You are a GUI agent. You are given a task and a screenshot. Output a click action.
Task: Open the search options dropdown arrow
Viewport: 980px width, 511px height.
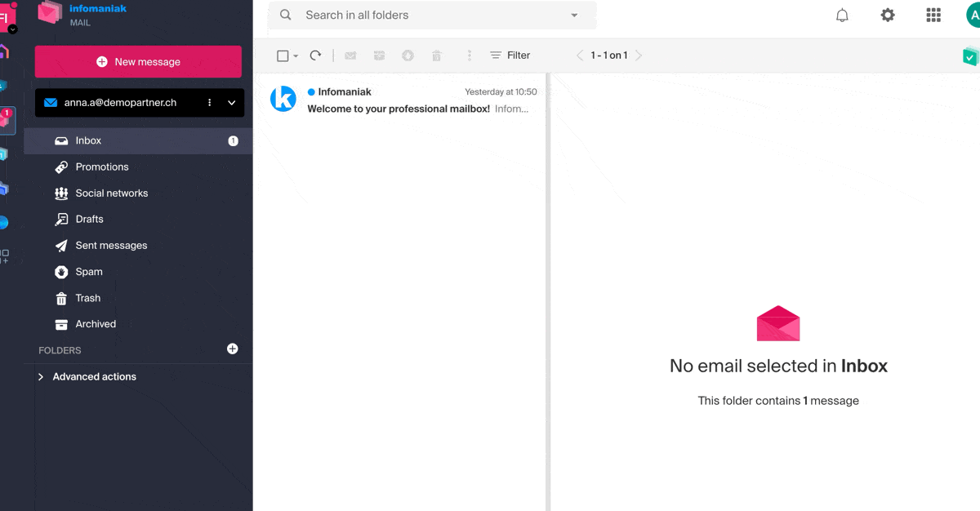tap(574, 15)
